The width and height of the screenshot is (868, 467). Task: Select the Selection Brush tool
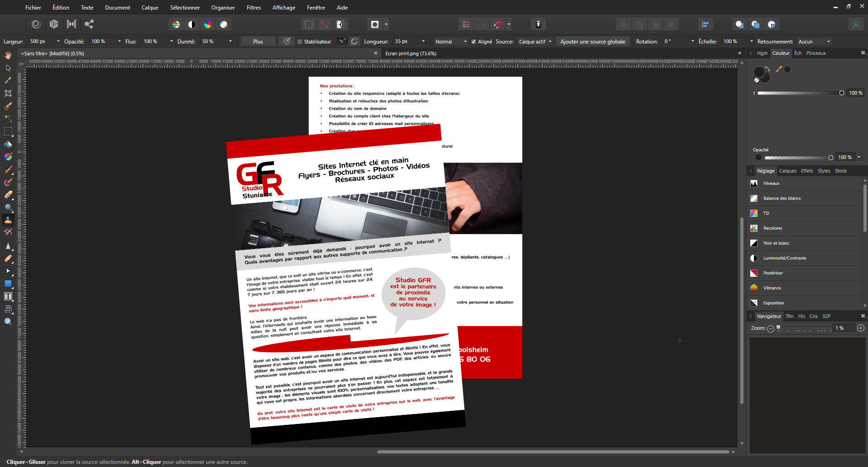pos(8,106)
